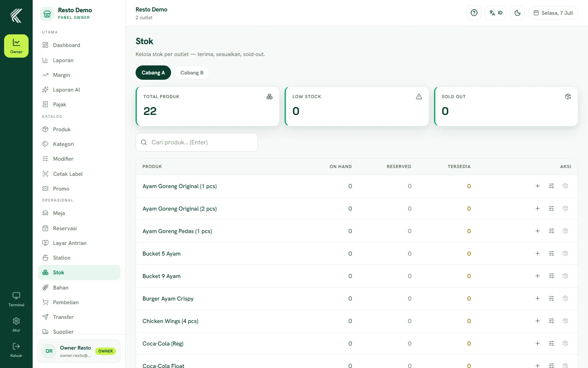Open adjust sliders icon for Bucket 5 Ayam
Image resolution: width=588 pixels, height=368 pixels.
point(551,254)
